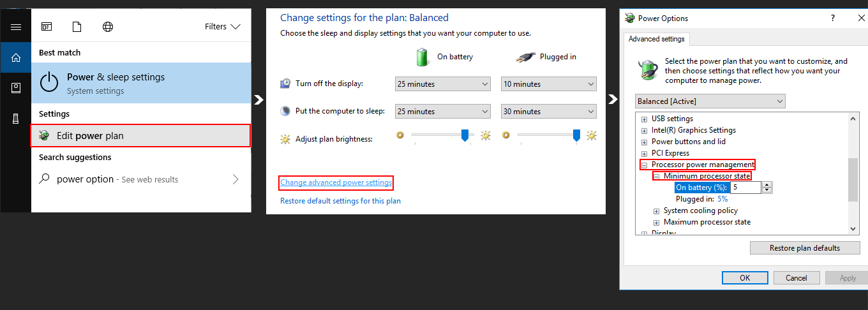Viewport: 868px width, 310px height.
Task: Select Edit power plan search result
Action: 141,135
